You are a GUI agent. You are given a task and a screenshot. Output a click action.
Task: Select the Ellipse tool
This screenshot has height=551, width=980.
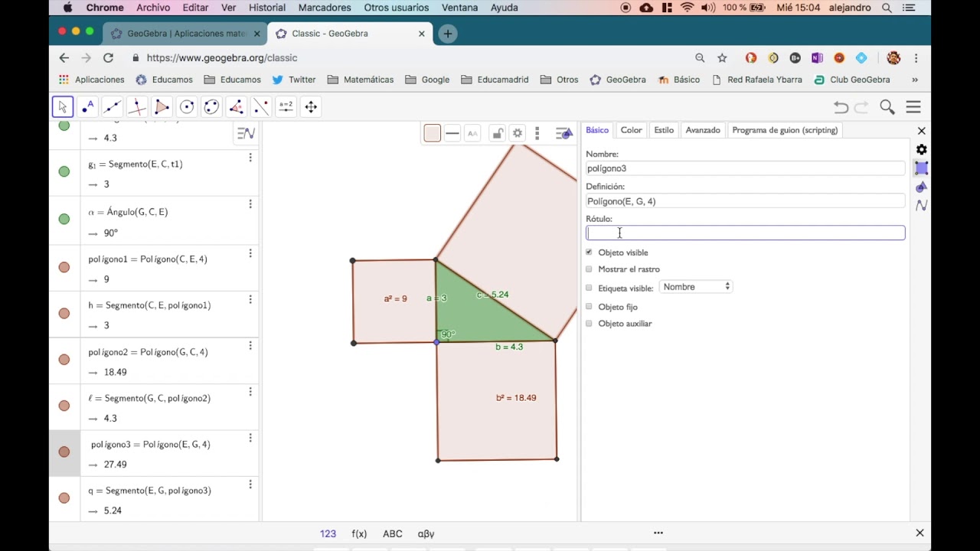coord(211,107)
